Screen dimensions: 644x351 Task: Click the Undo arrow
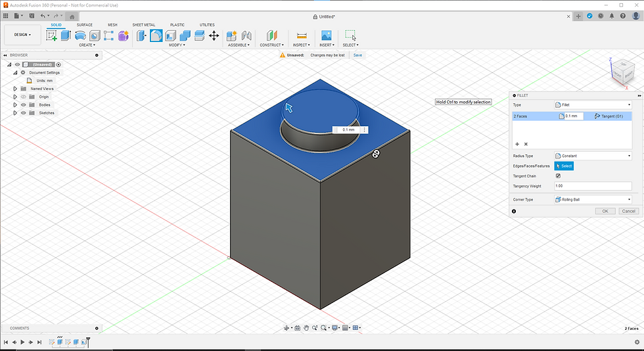point(43,16)
